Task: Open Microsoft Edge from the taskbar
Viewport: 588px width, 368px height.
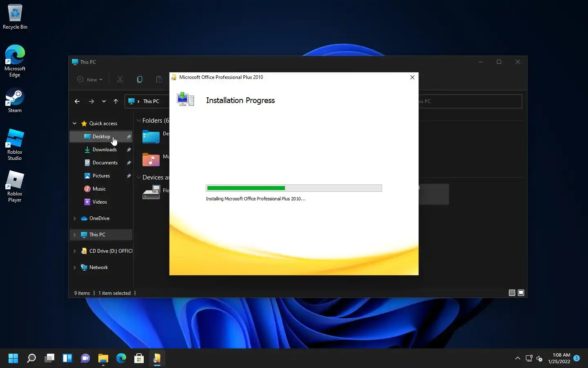Action: 121,359
